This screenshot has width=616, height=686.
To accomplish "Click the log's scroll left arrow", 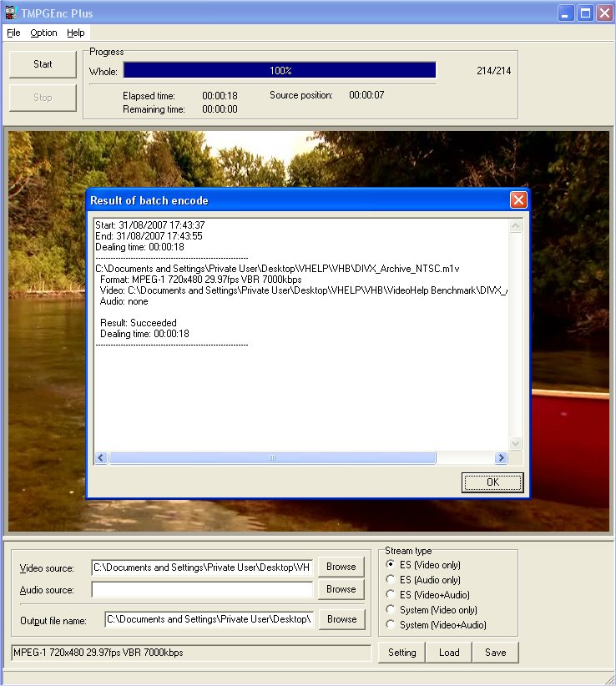I will coord(101,457).
